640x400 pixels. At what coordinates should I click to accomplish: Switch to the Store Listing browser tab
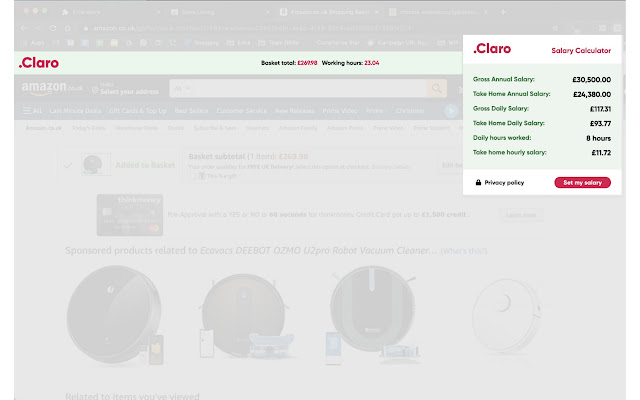(x=220, y=12)
